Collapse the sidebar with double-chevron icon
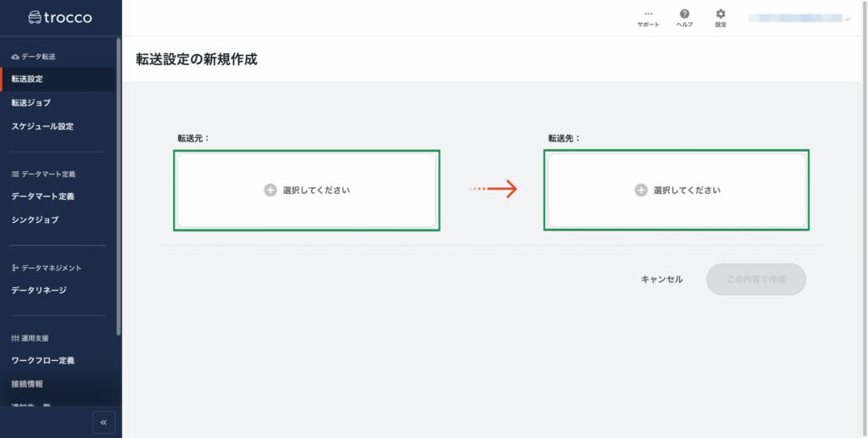 click(103, 422)
